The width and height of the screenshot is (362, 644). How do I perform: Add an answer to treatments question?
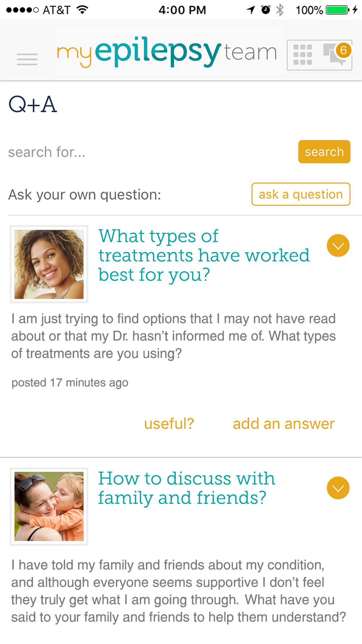pyautogui.click(x=283, y=423)
